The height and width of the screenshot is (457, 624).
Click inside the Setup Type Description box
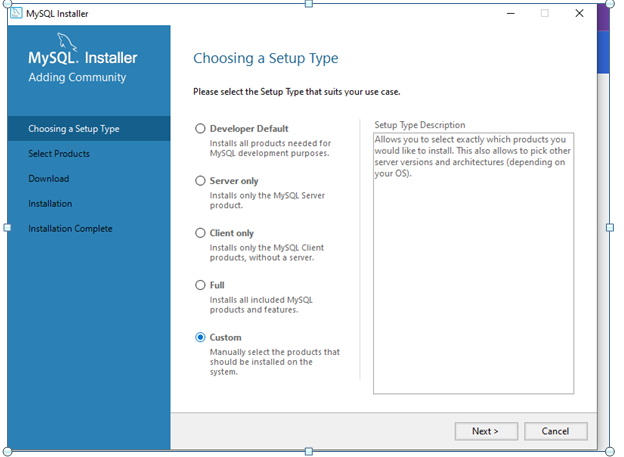[x=474, y=263]
